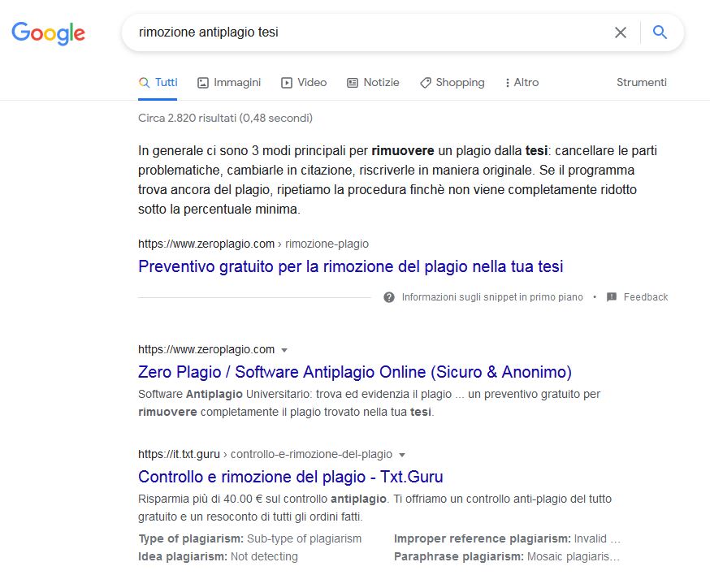Open Controllo e rimozione del plagio result
This screenshot has height=588, width=710.
[x=290, y=477]
